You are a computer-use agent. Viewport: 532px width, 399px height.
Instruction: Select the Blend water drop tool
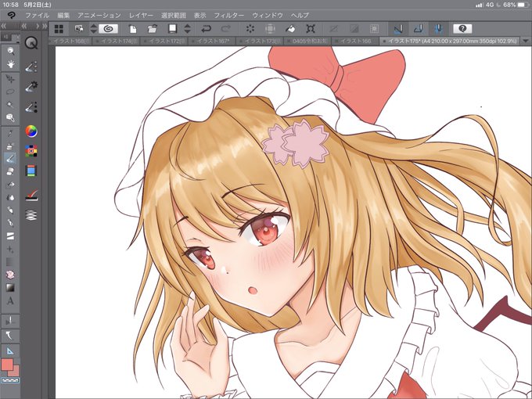click(x=10, y=197)
